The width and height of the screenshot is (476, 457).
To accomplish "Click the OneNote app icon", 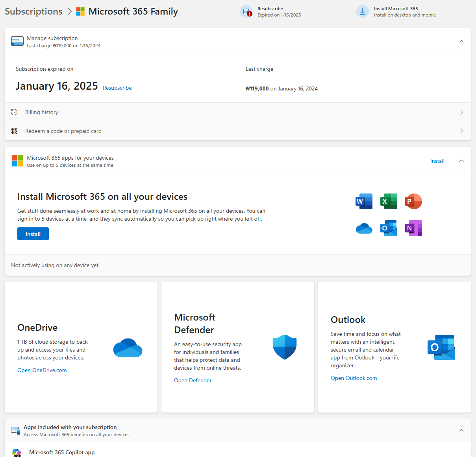I will pyautogui.click(x=413, y=228).
